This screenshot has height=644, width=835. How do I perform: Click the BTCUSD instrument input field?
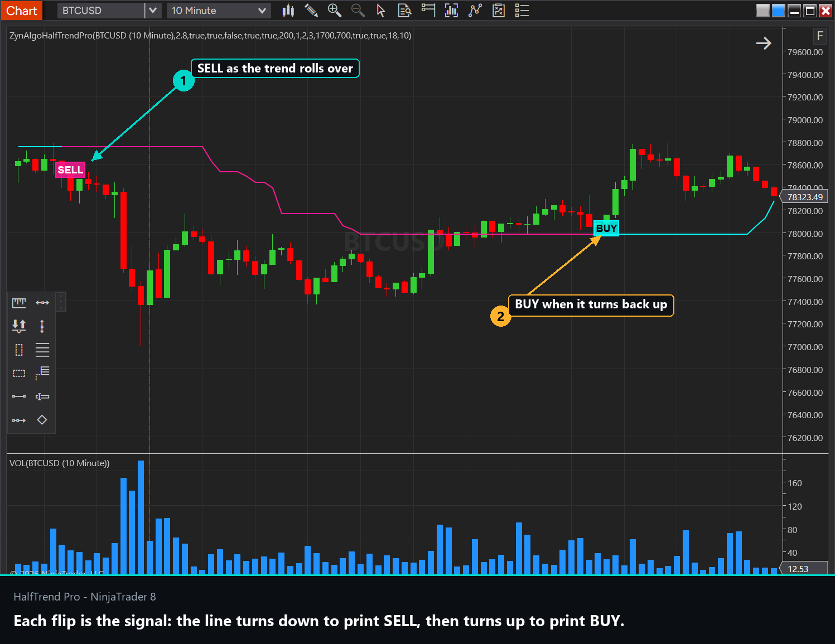101,11
